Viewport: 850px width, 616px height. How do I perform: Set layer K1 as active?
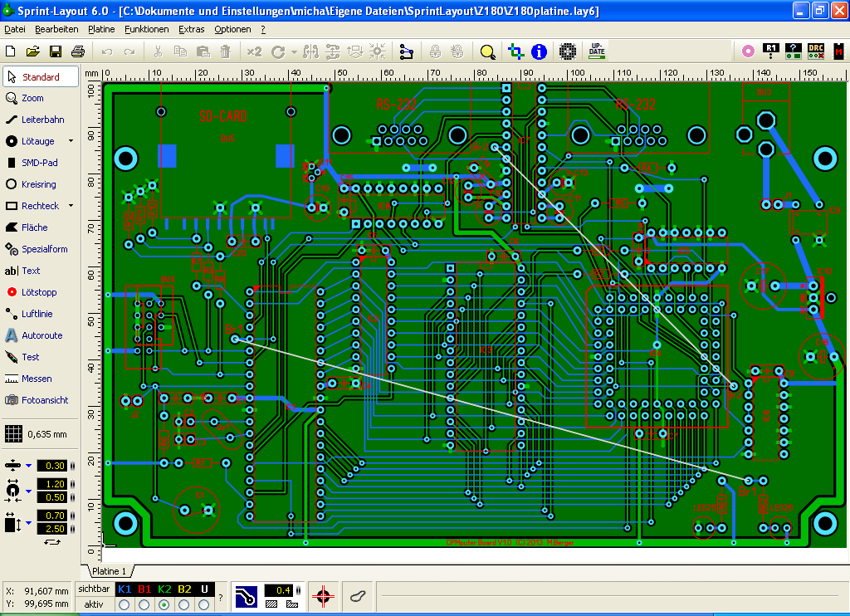[x=125, y=604]
